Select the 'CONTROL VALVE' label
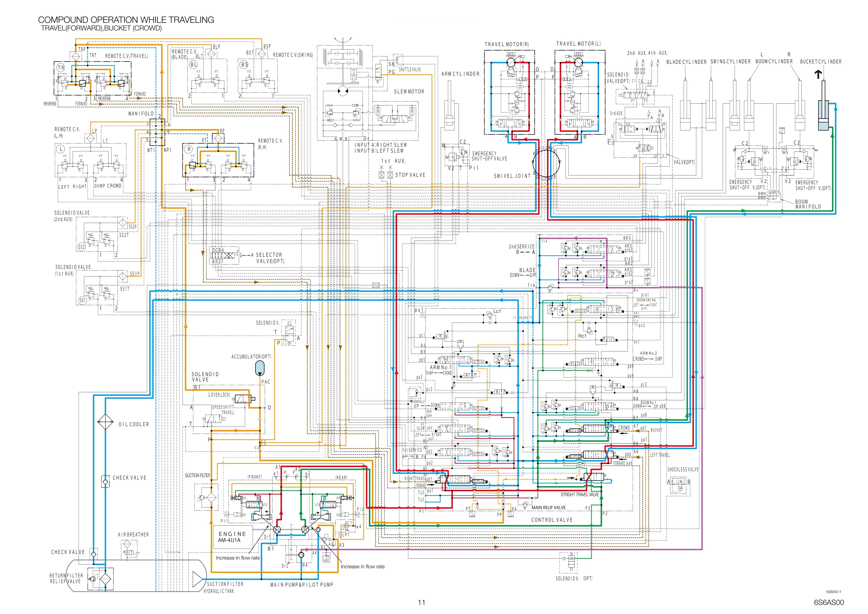Screen dimensions: 868x614 [x=552, y=520]
